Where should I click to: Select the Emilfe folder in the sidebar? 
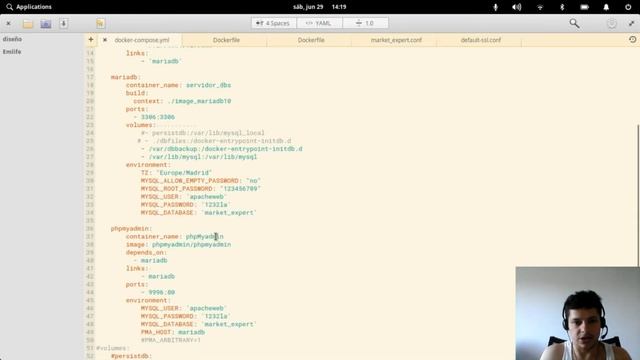(x=12, y=52)
